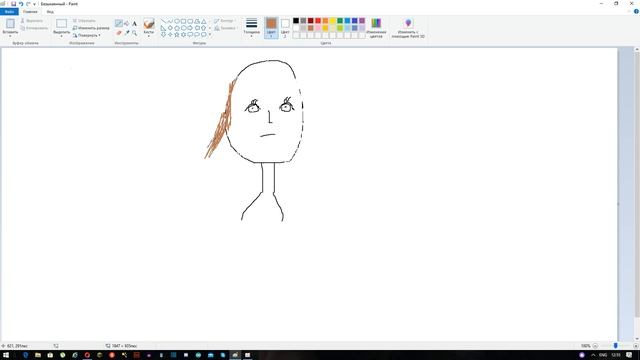Select the Oval shape
The height and width of the screenshot is (360, 640).
pyautogui.click(x=177, y=21)
